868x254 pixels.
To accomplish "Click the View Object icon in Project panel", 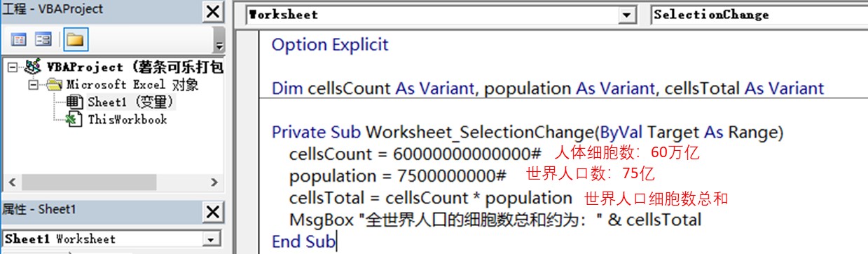I will tap(43, 39).
